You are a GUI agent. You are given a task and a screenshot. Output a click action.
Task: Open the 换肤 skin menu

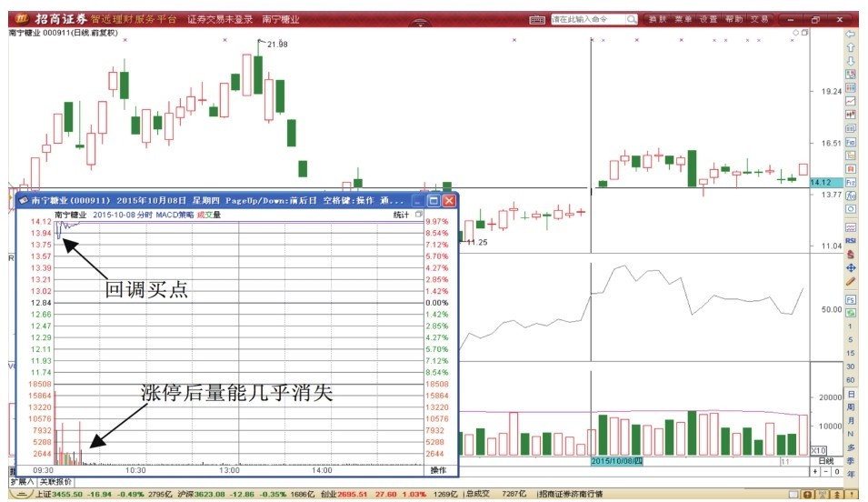point(658,19)
